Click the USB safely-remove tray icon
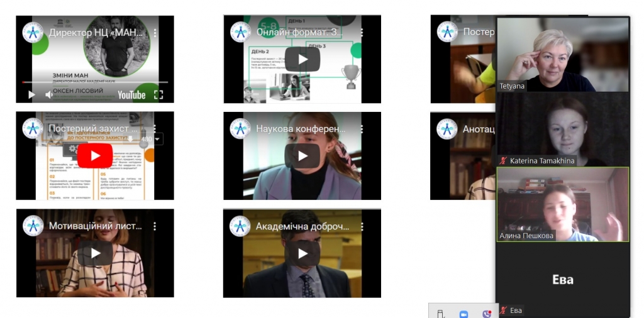Screen dimensions: 644x318 pyautogui.click(x=441, y=314)
